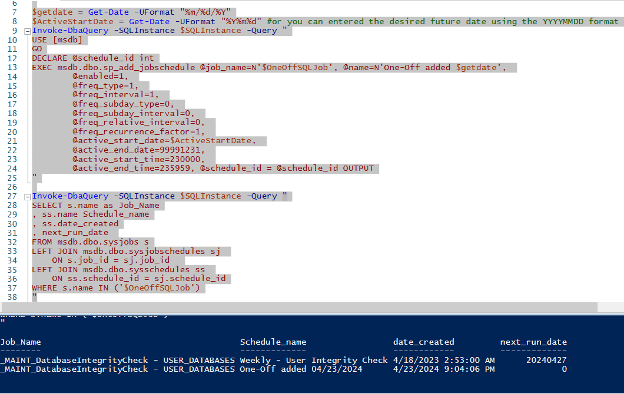Click SELECT s.name as Job_Name line

click(x=96, y=205)
